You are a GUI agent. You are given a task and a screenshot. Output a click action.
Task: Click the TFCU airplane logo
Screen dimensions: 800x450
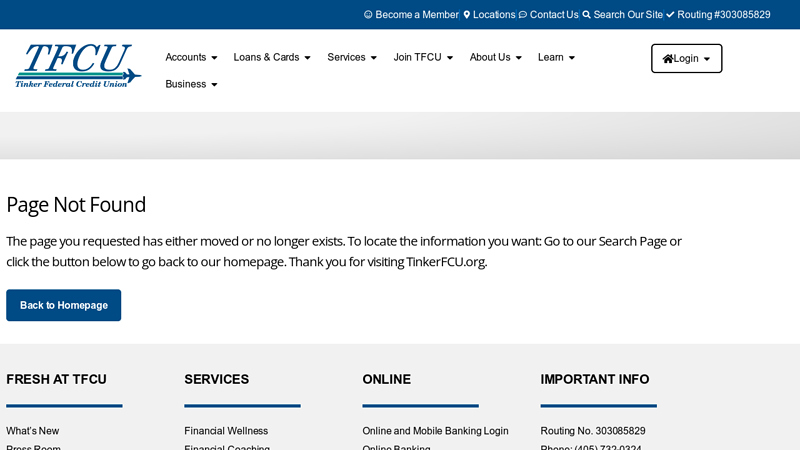pyautogui.click(x=77, y=66)
